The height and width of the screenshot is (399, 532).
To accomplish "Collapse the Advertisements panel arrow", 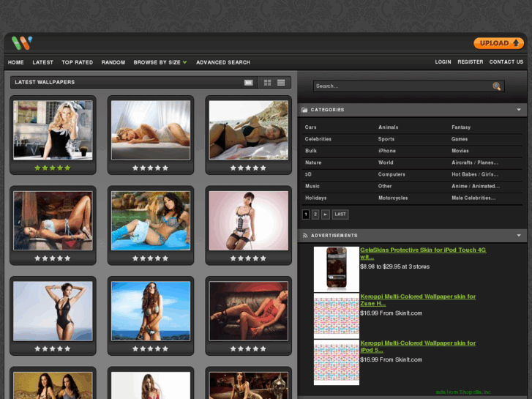I will point(519,235).
